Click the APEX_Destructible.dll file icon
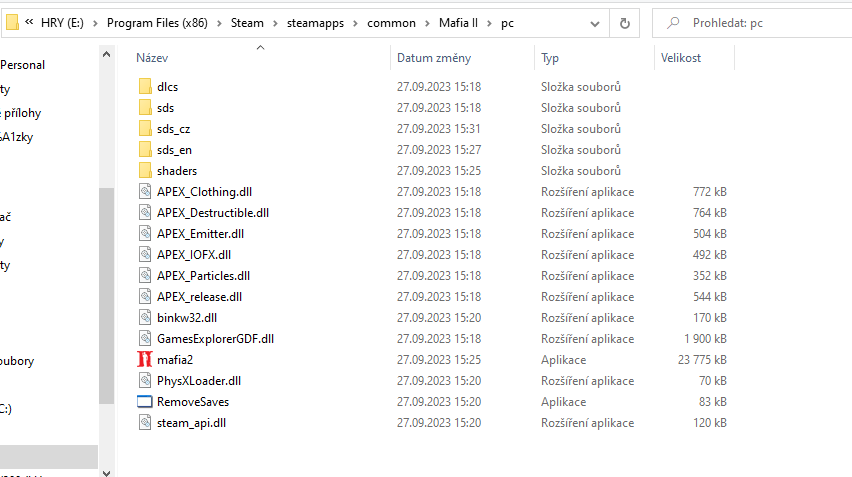Viewport: 852px width, 477px height. (x=145, y=212)
